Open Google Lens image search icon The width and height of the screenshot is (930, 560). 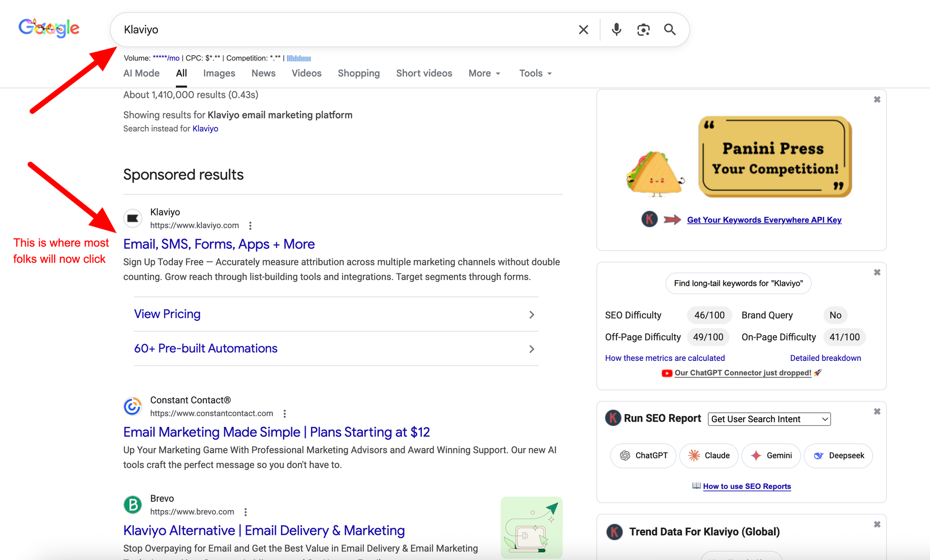[643, 30]
